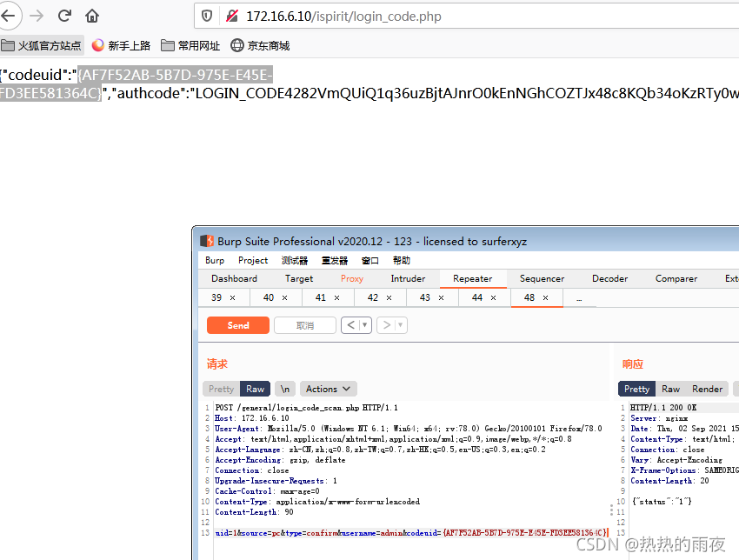Close Repeater sub-tab 48

[545, 298]
